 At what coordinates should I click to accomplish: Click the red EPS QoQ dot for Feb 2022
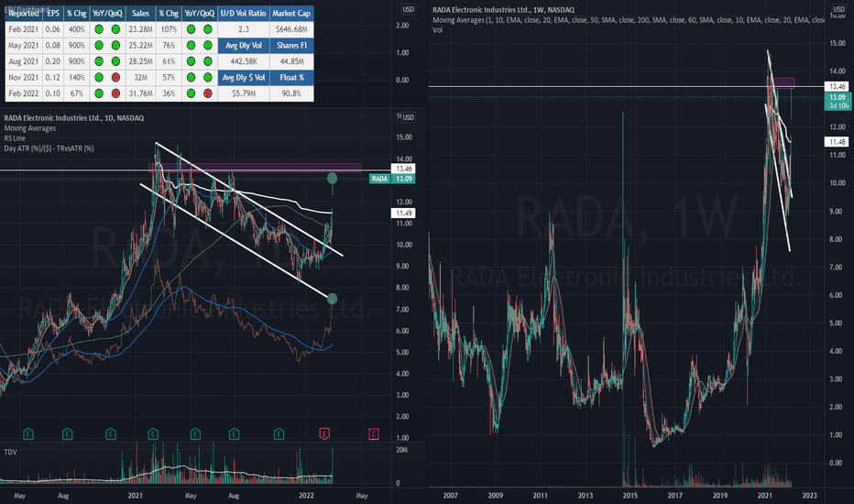(115, 93)
